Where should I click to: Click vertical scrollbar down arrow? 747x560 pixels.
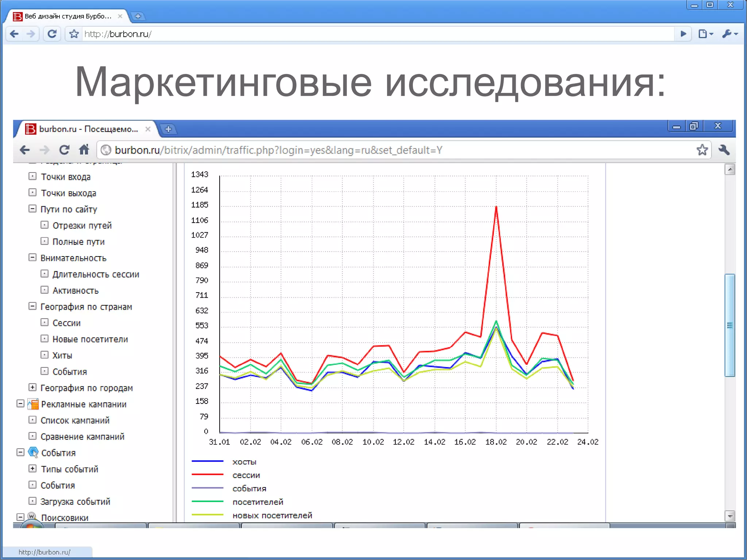730,516
